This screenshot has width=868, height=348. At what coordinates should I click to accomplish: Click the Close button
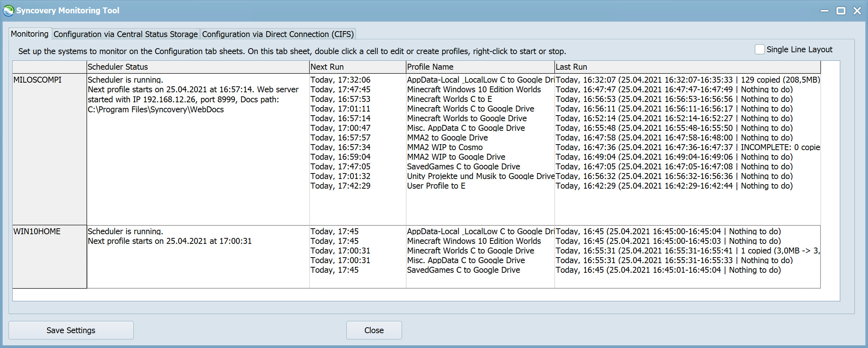tap(374, 330)
